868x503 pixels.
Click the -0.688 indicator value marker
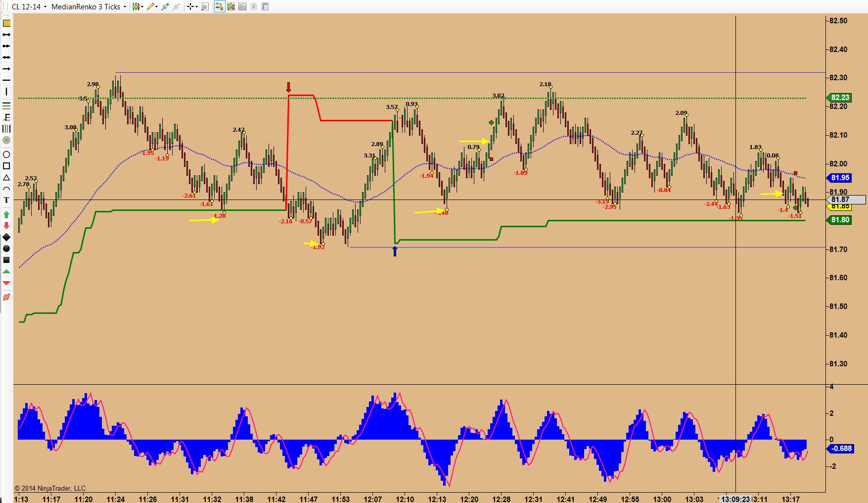841,449
